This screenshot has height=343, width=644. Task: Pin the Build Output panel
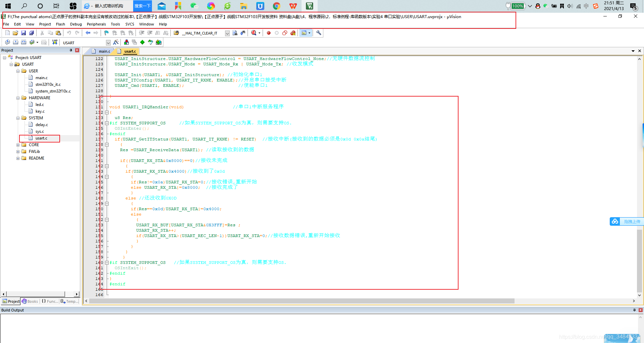634,310
